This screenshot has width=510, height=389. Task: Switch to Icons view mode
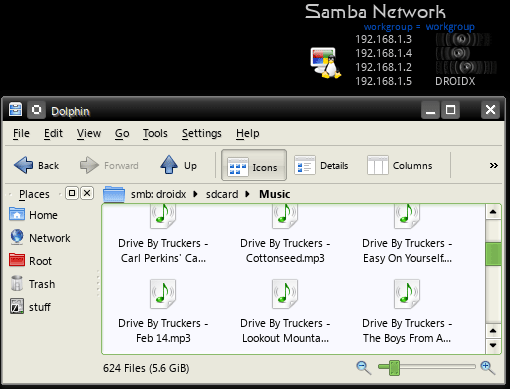(x=254, y=165)
